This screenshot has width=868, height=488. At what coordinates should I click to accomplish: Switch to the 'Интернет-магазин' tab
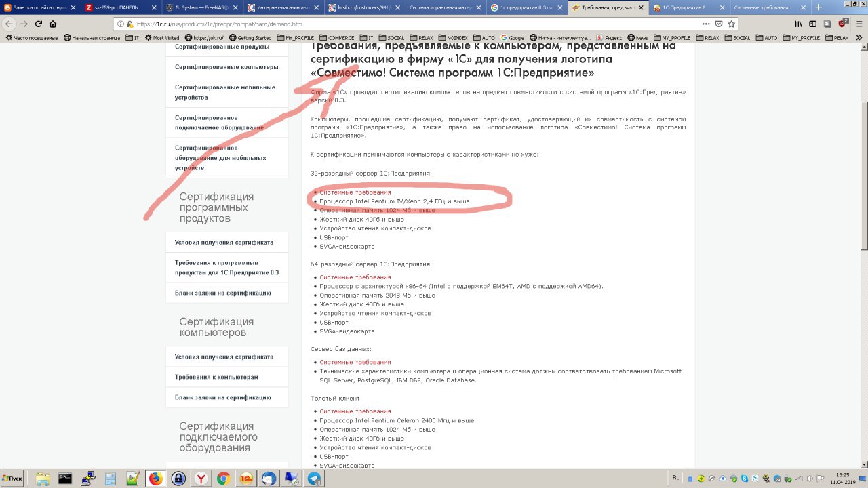click(x=283, y=7)
